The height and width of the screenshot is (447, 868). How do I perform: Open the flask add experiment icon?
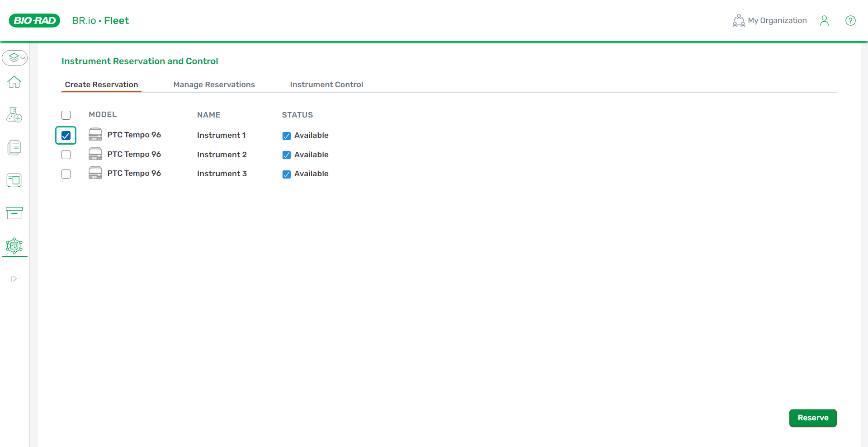pos(14,115)
